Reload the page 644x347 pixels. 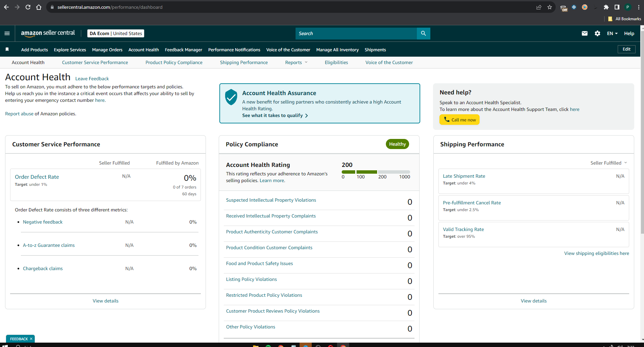28,7
